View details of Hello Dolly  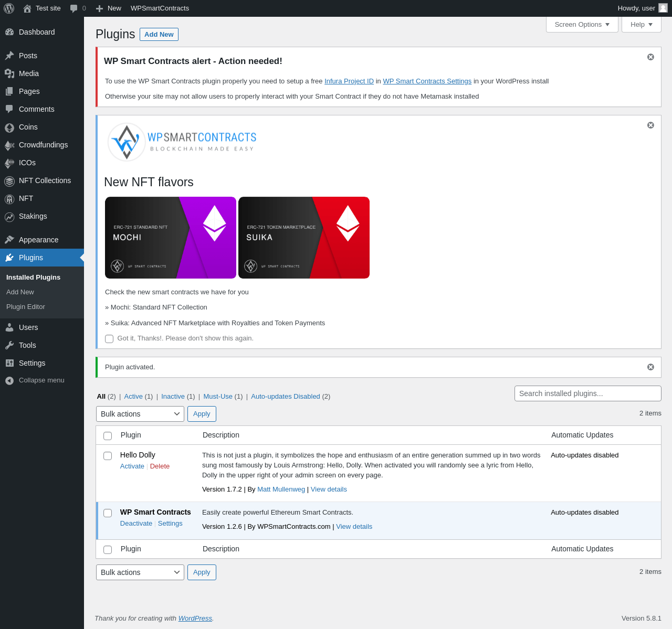tap(329, 489)
